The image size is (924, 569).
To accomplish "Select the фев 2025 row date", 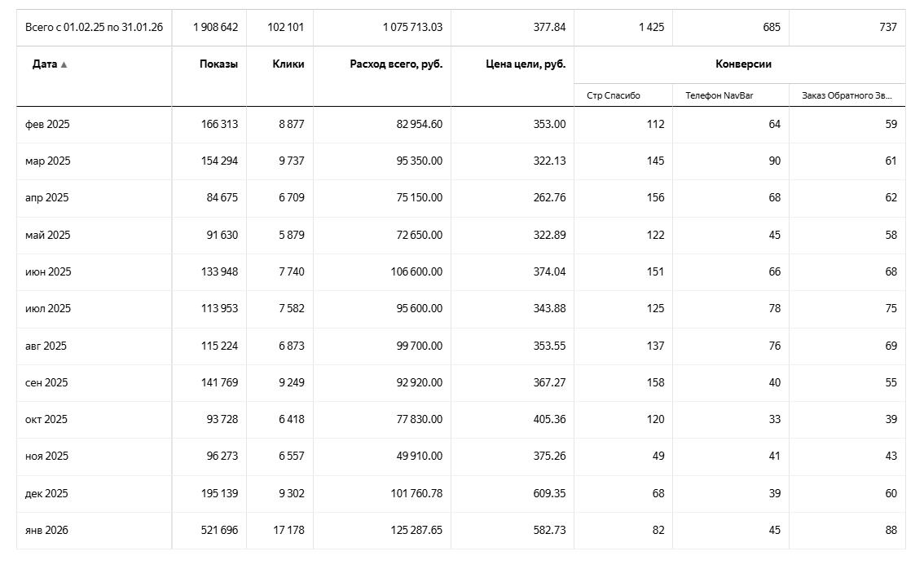I will click(47, 125).
